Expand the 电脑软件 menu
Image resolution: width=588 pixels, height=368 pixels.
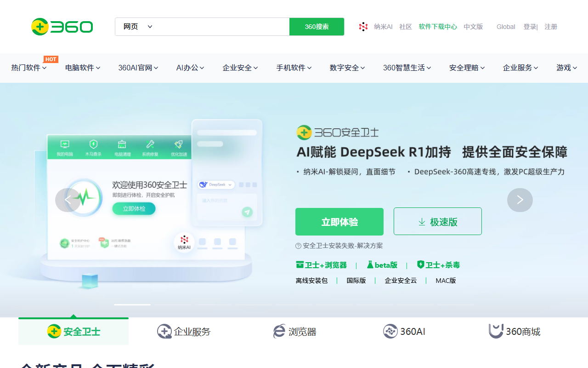(x=83, y=68)
